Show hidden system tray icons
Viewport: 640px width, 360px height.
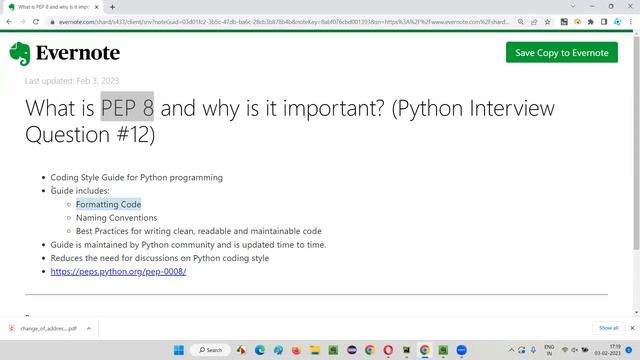[x=511, y=350]
